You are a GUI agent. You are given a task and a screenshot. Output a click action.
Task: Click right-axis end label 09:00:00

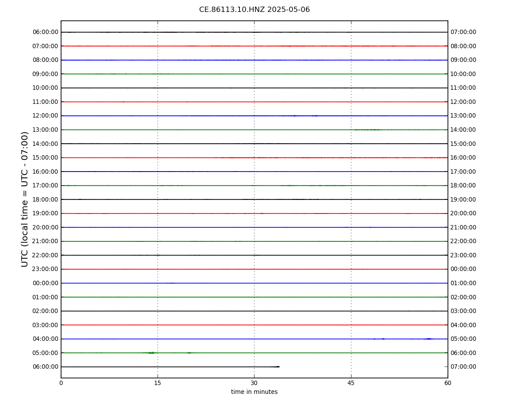point(463,60)
